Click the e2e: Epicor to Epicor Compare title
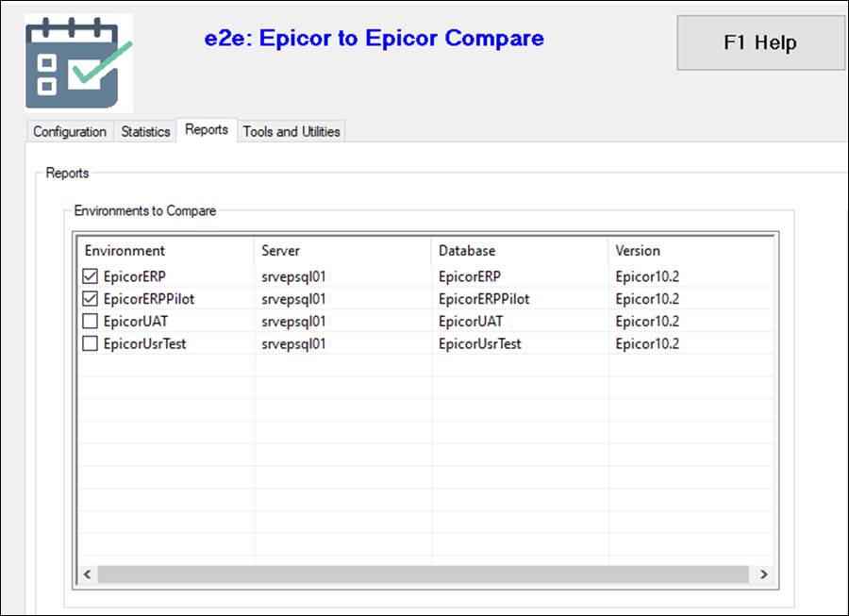Viewport: 849px width, 616px height. point(375,38)
